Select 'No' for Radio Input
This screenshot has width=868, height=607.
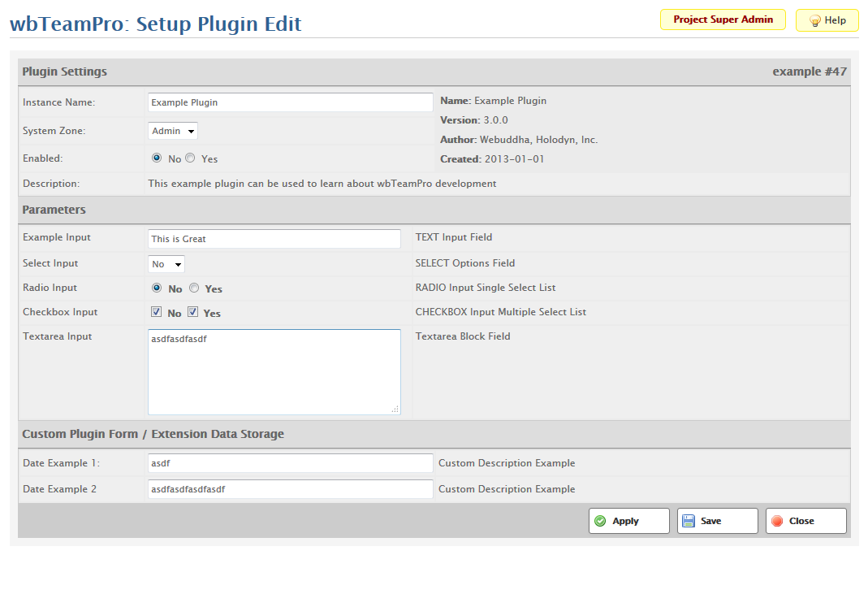coord(157,288)
